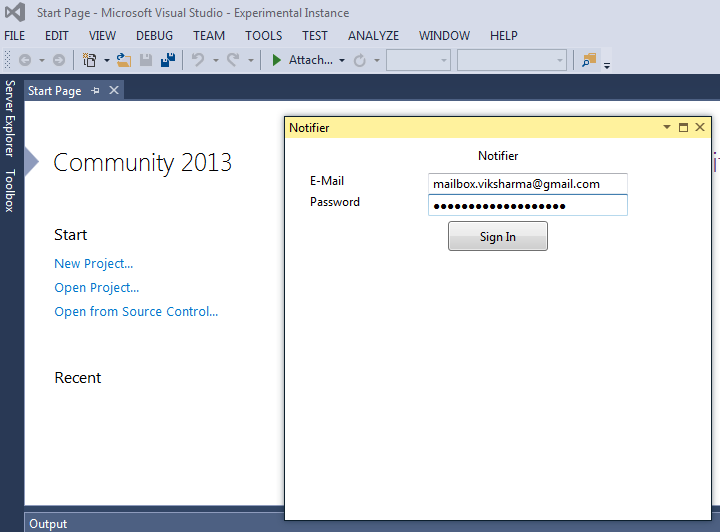The image size is (720, 532).
Task: Collapse the Start Page left panel arrow
Action: coord(32,162)
